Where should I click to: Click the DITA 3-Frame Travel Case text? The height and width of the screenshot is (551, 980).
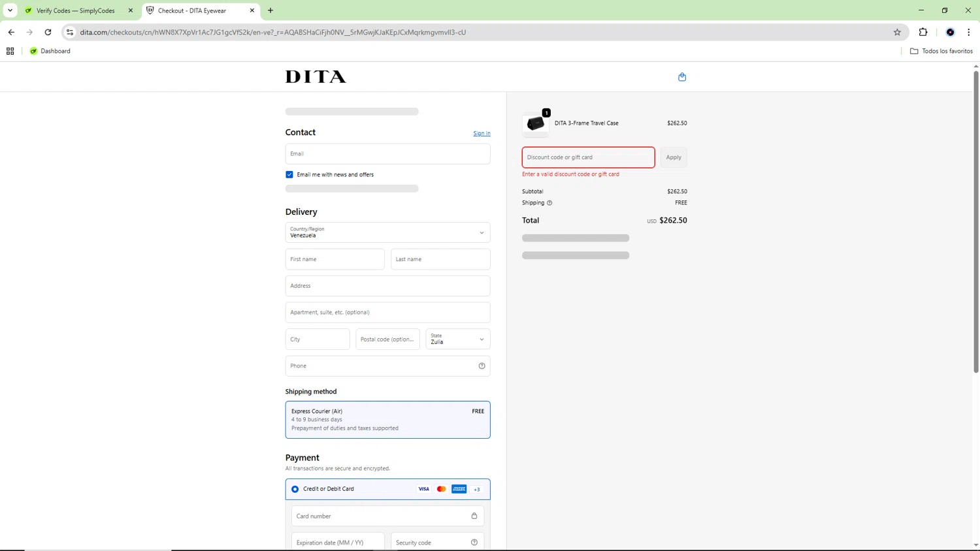tap(587, 123)
